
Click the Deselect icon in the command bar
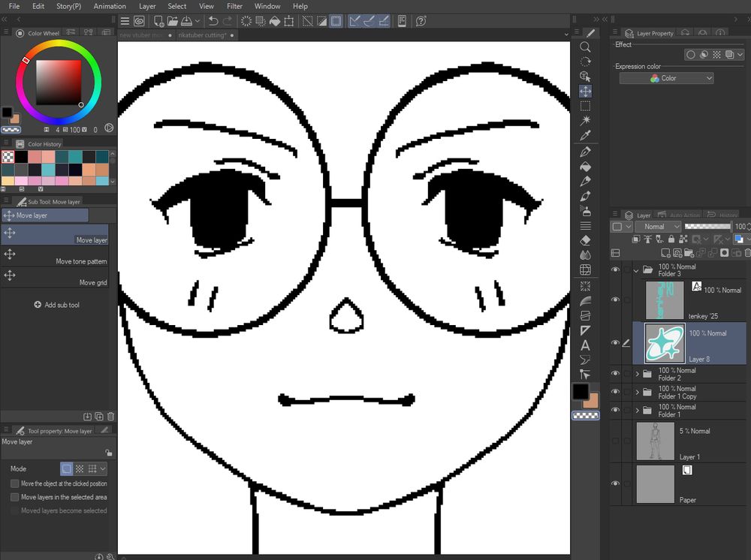[x=307, y=21]
